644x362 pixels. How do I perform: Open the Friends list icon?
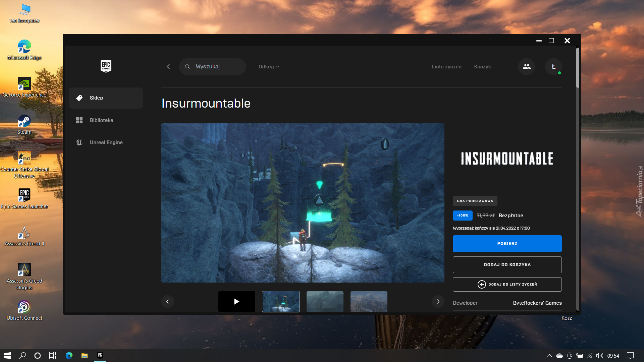[527, 66]
